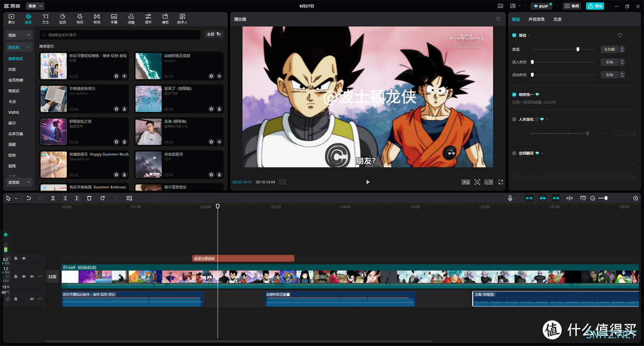Mute the 01.mp4 video track

(32, 276)
